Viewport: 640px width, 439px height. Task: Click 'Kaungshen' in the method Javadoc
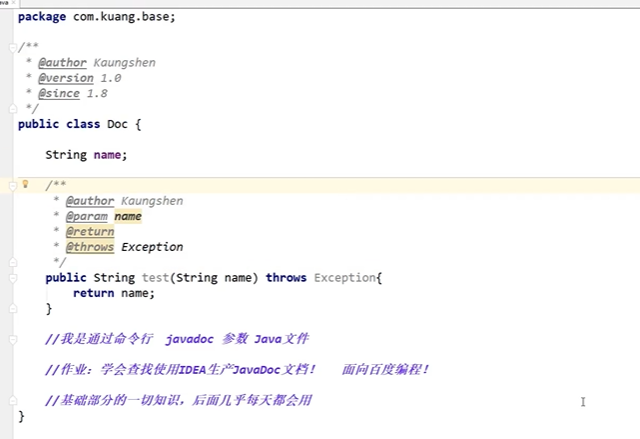click(x=152, y=201)
